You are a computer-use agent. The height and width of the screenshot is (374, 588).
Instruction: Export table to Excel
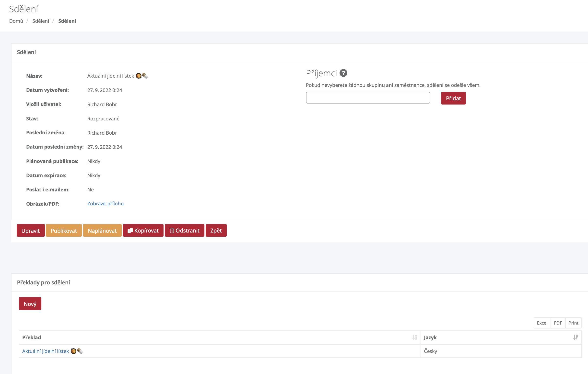pyautogui.click(x=542, y=323)
